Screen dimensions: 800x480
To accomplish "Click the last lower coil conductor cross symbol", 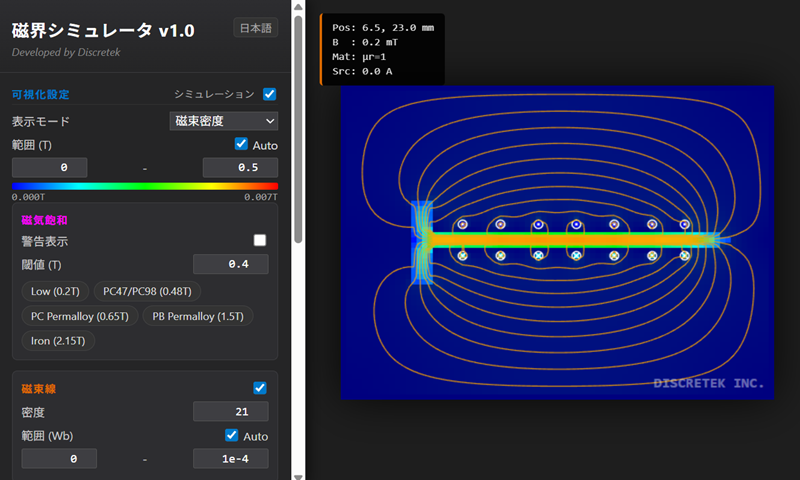I will (685, 256).
